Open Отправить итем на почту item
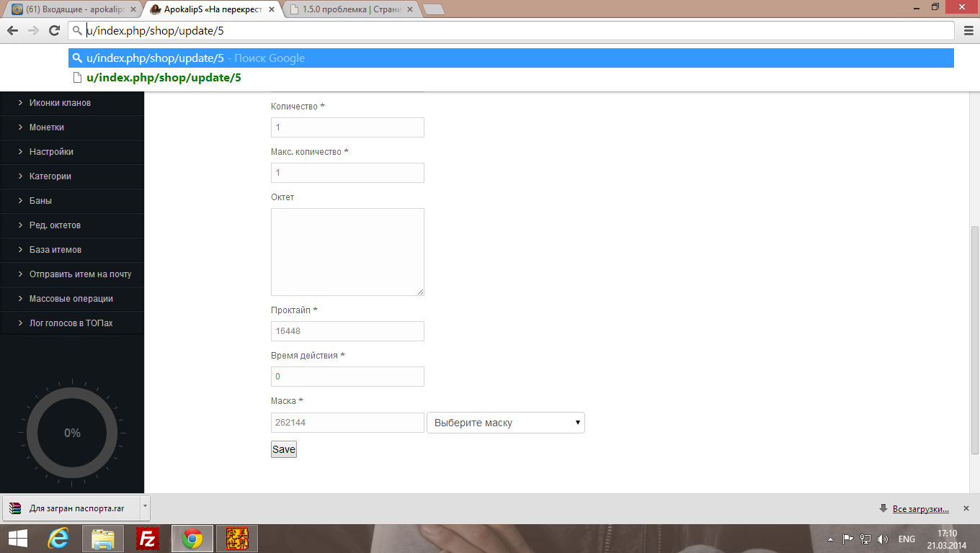Image resolution: width=980 pixels, height=553 pixels. point(72,274)
